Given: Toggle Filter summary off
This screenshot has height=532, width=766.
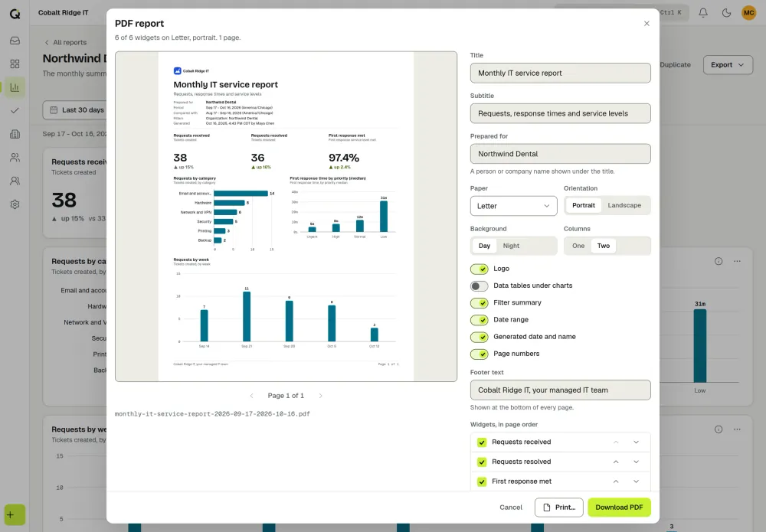Looking at the screenshot, I should tap(479, 303).
